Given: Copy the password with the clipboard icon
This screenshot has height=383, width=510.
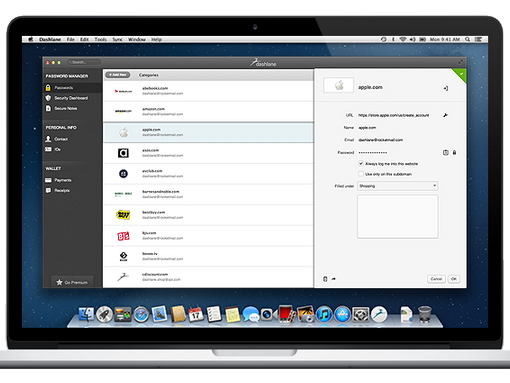Looking at the screenshot, I should pos(446,153).
